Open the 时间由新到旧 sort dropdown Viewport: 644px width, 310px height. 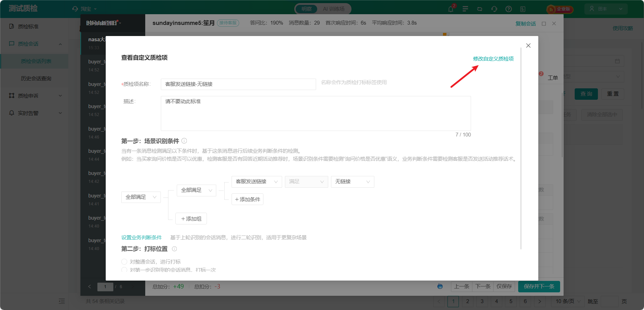[103, 23]
